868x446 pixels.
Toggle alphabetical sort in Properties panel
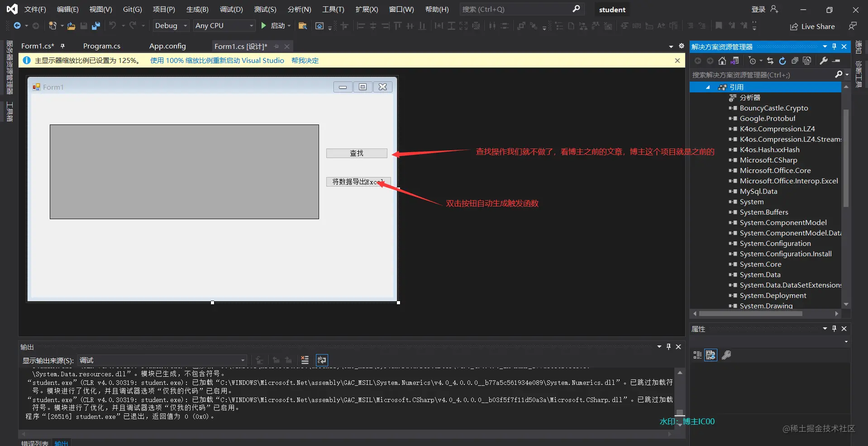(x=711, y=355)
